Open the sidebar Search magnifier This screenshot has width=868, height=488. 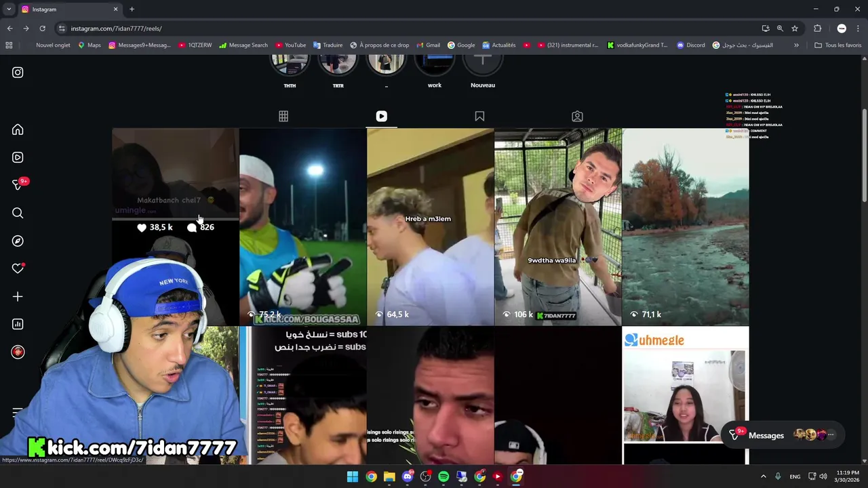click(x=18, y=213)
